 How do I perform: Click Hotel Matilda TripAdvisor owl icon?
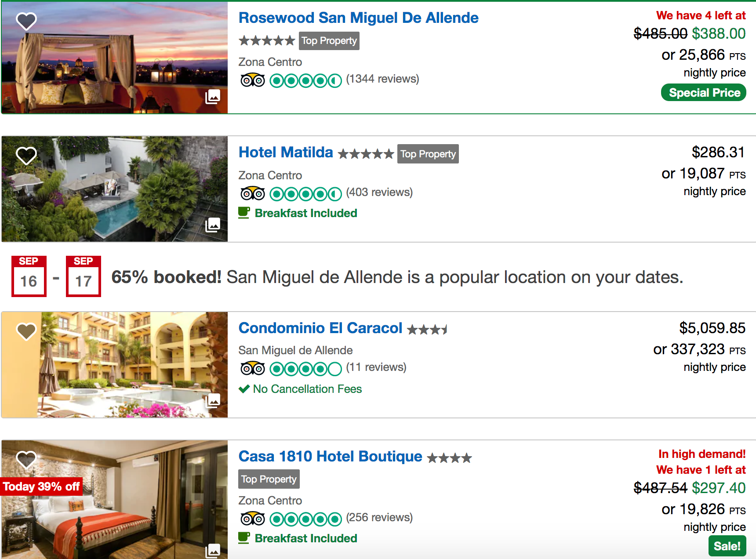253,193
